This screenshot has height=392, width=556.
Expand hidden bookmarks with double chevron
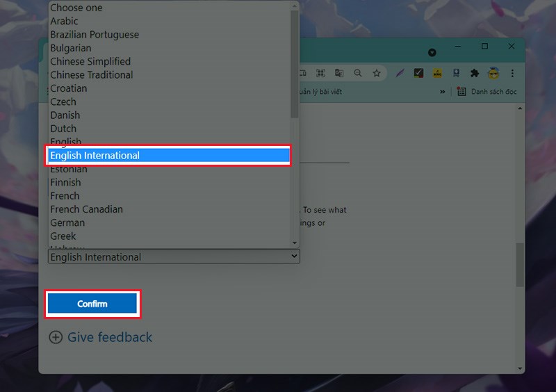[x=442, y=92]
